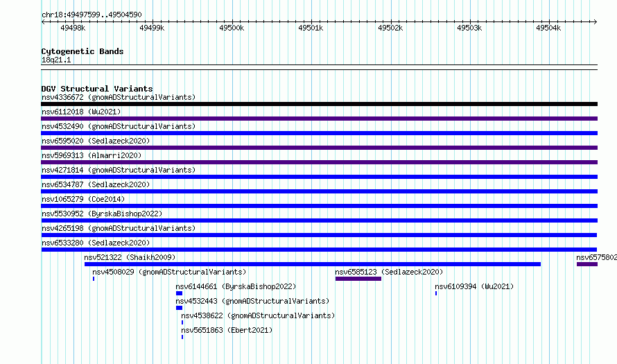The image size is (617, 364).
Task: Select nsv1065279 (Coe2014) label
Action: (83, 199)
